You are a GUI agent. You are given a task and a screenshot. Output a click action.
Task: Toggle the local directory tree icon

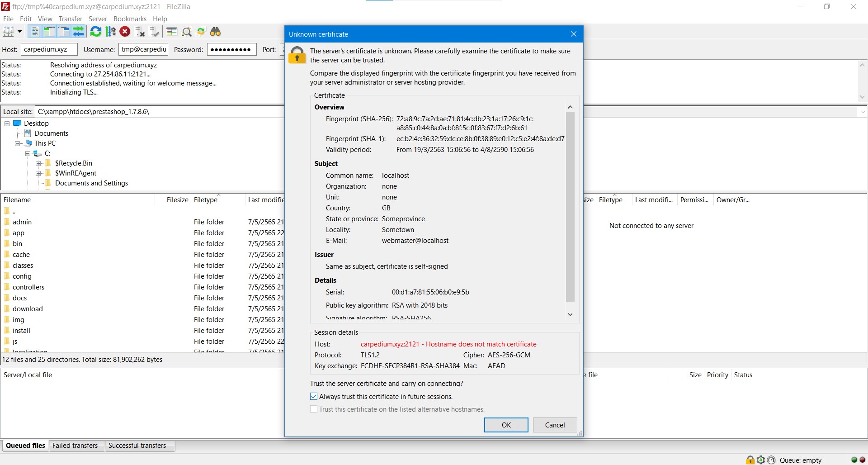pyautogui.click(x=49, y=32)
